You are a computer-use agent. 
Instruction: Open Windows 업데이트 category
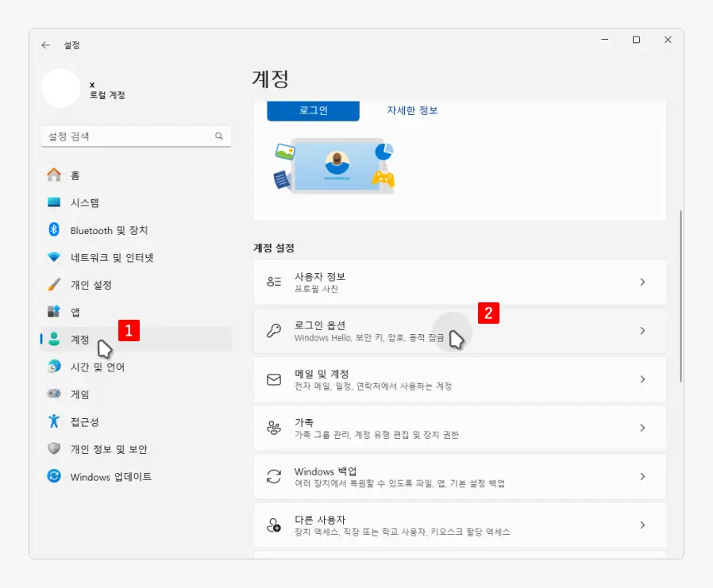point(136,476)
